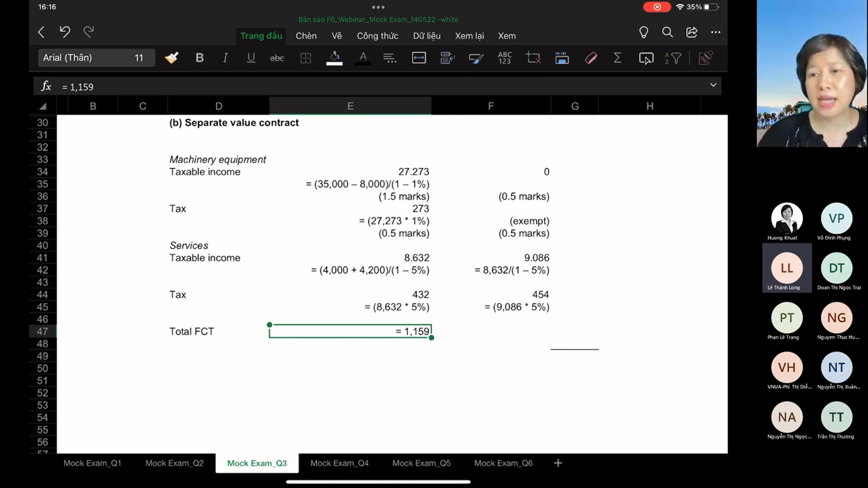Open the three-dot more options menu
This screenshot has width=868, height=488.
pos(715,32)
